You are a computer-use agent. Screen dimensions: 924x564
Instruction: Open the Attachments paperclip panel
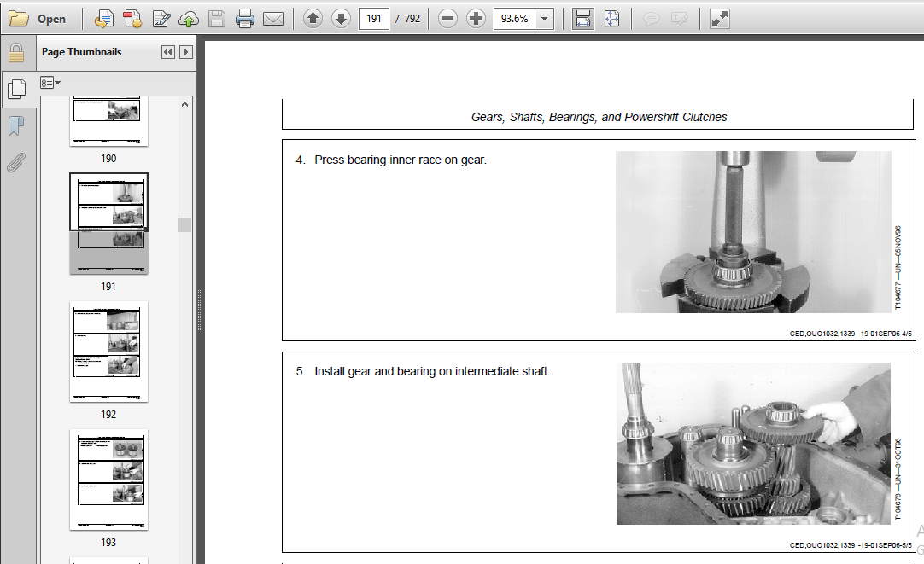click(16, 162)
